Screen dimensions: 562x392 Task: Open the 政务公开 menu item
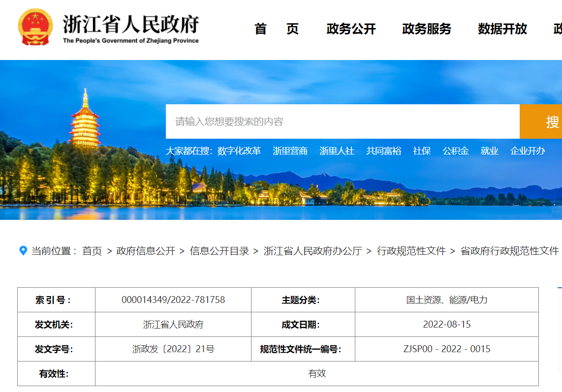point(351,29)
